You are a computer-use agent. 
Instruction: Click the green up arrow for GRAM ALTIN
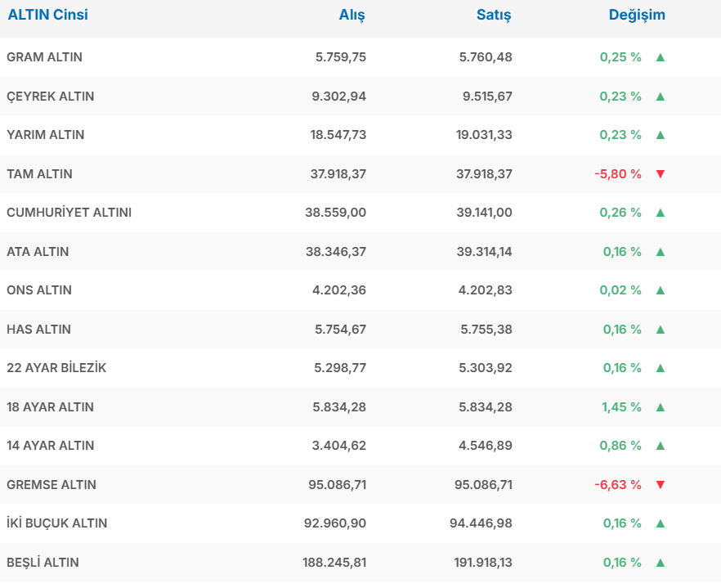pos(661,57)
